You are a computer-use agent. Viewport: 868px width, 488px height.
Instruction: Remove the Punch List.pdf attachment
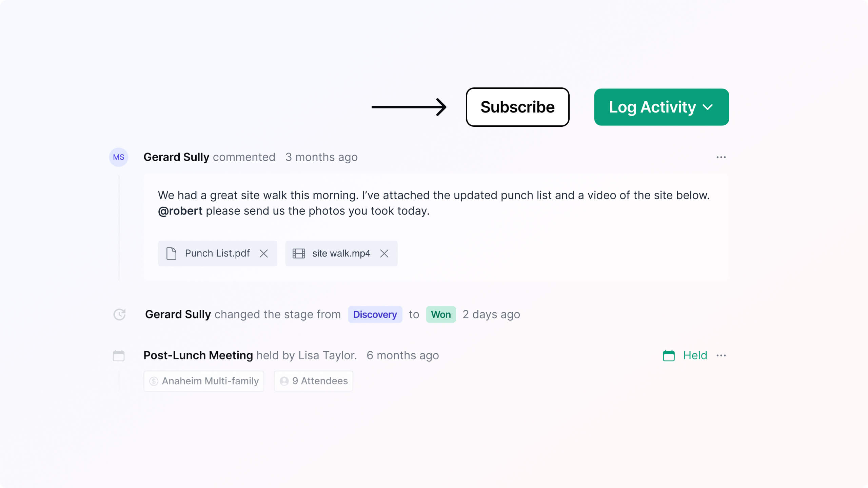point(264,253)
